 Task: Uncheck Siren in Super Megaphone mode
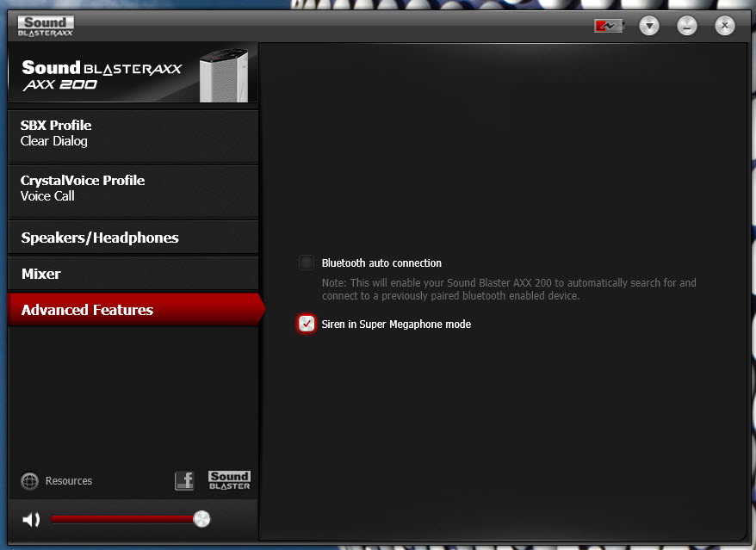[307, 324]
